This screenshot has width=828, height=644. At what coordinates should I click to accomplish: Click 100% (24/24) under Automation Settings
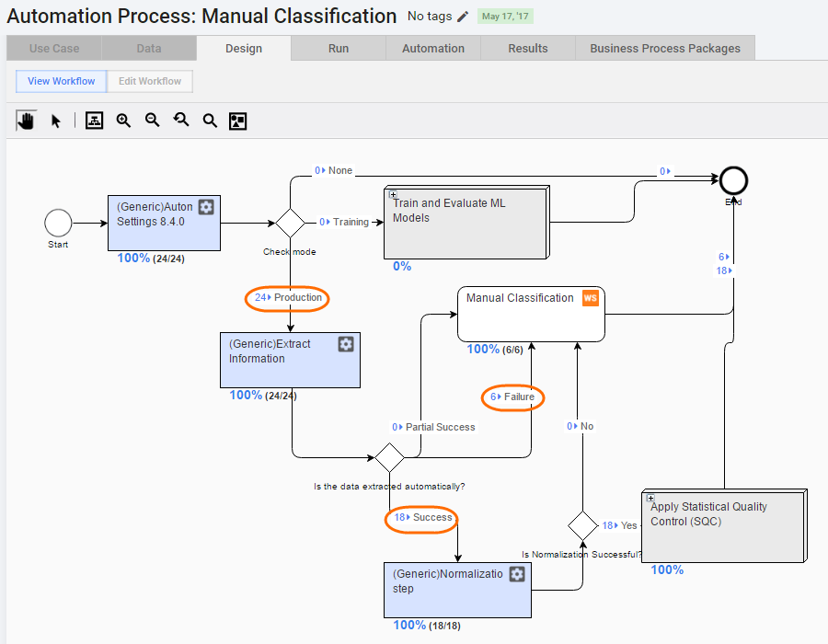pos(151,259)
